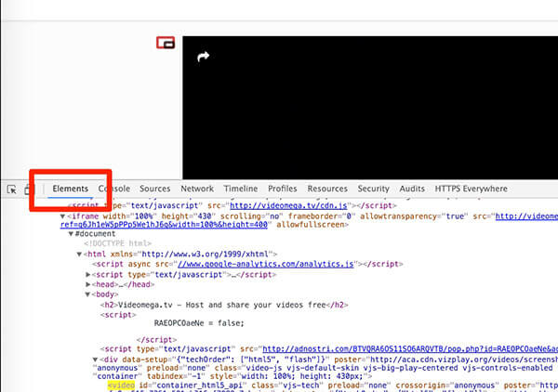The height and width of the screenshot is (392, 558).
Task: Open the Resources tab
Action: tap(327, 189)
